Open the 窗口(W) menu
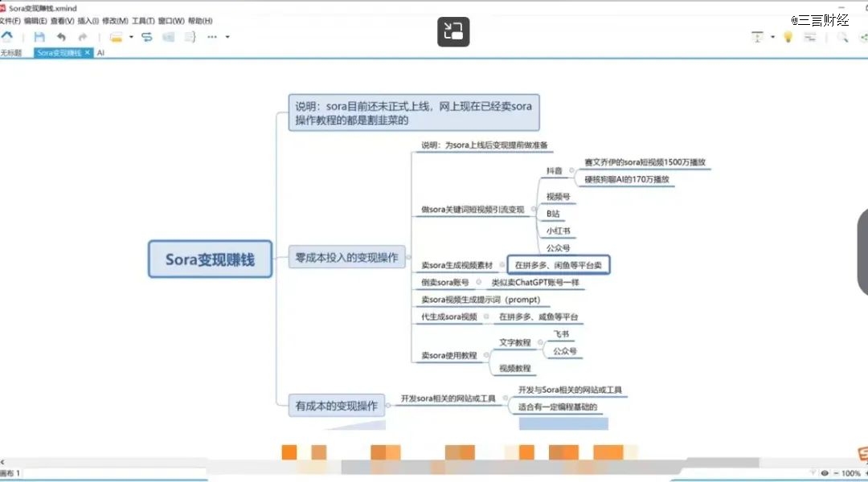Image resolution: width=868 pixels, height=482 pixels. (171, 21)
